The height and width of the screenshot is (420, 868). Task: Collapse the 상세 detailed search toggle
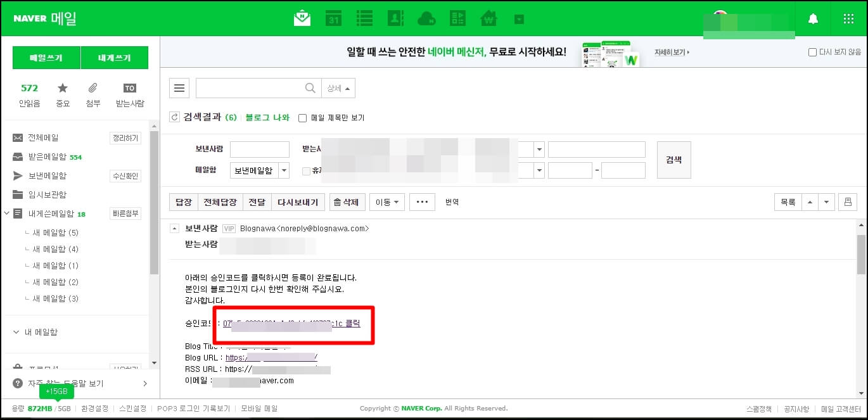point(338,88)
